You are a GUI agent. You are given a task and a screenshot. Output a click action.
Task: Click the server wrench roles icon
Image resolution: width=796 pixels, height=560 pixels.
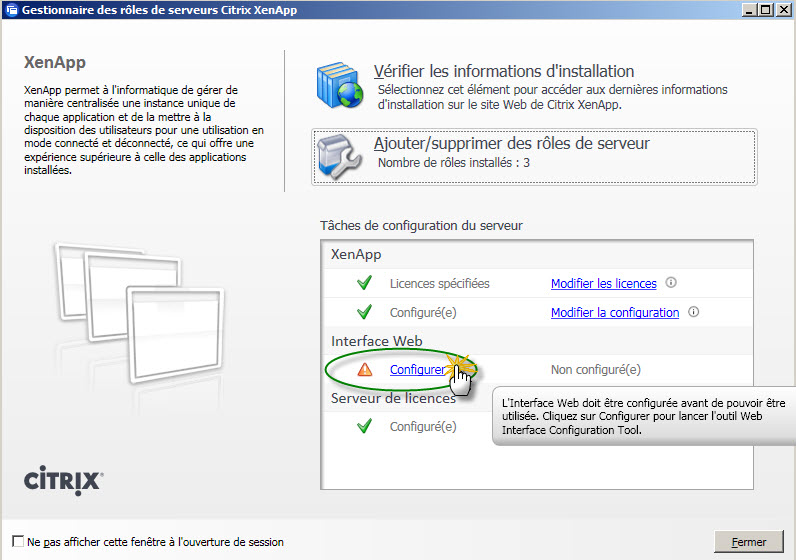tap(339, 156)
